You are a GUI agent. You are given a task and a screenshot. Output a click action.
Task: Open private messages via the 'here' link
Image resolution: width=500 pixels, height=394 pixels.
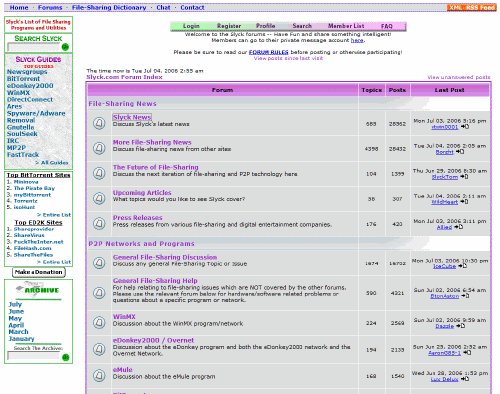357,40
